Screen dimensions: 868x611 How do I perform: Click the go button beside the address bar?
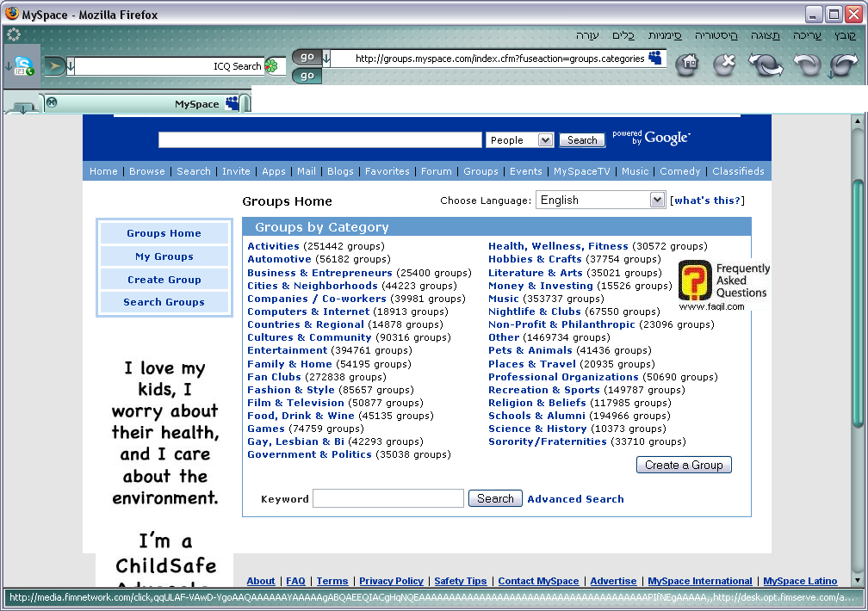[x=307, y=58]
